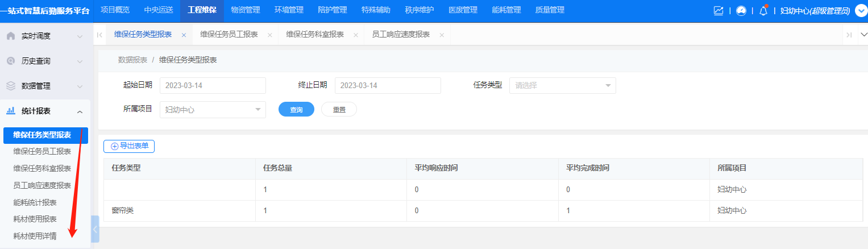Viewport: 868px width, 249px height.
Task: Open the notification bell
Action: pos(763,10)
